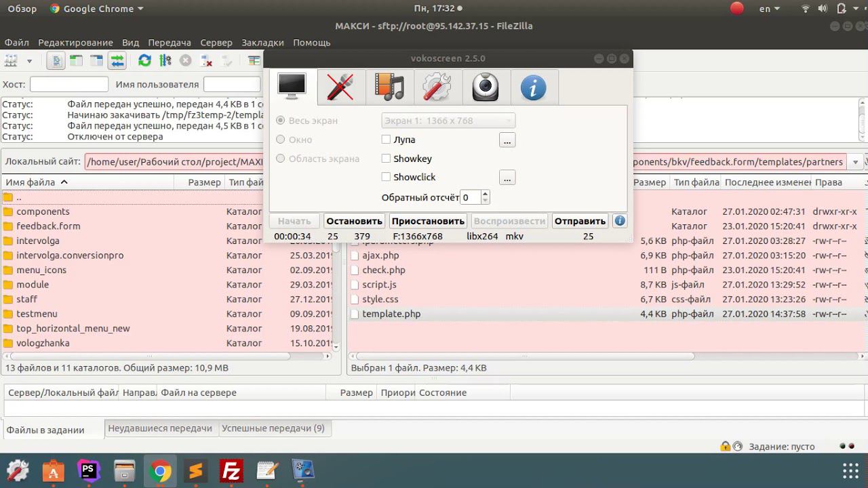Click the Отправить button
This screenshot has width=868, height=488.
click(x=580, y=221)
